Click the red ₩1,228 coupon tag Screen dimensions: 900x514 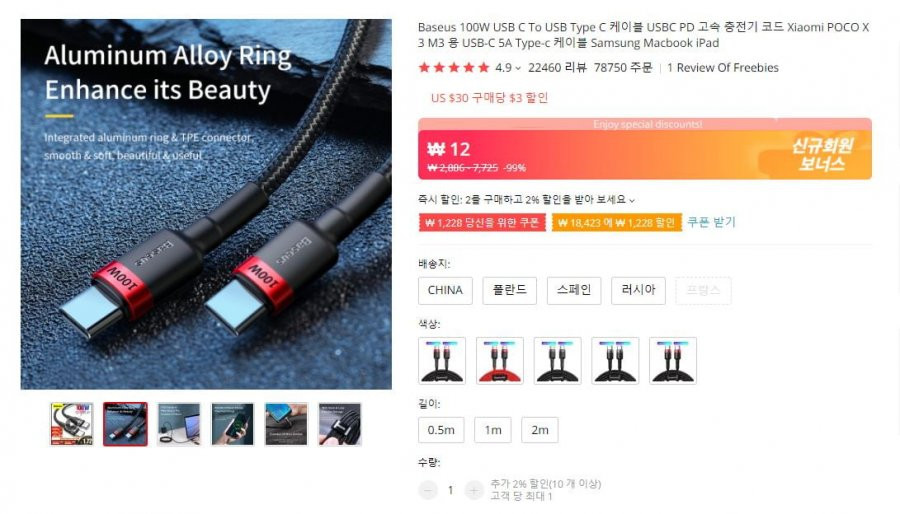pos(482,223)
